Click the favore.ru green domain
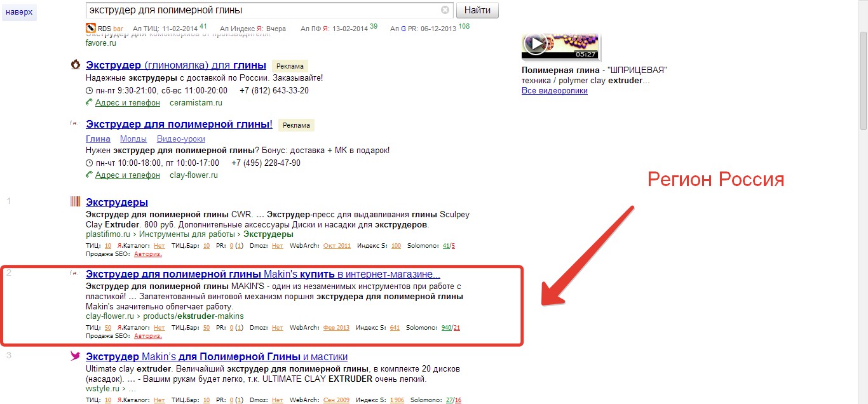The width and height of the screenshot is (868, 404). [101, 43]
